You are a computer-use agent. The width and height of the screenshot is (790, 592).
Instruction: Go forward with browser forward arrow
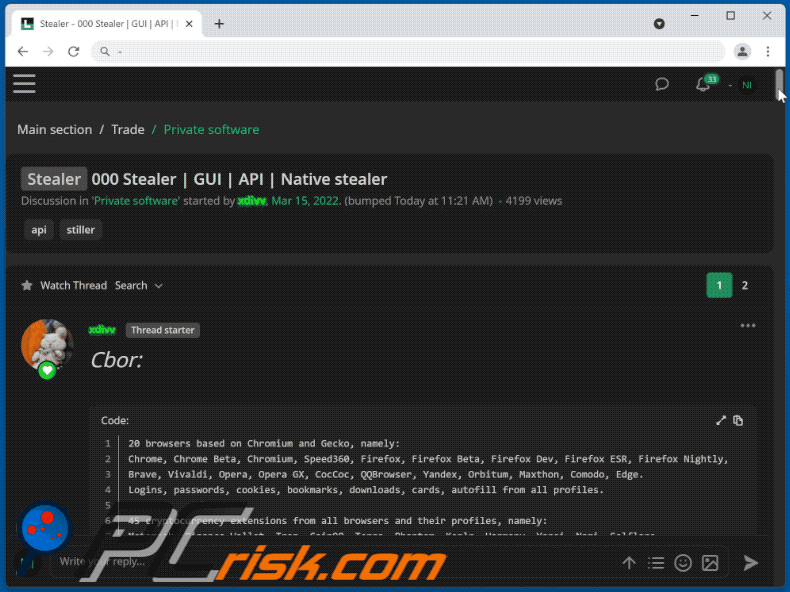(48, 51)
